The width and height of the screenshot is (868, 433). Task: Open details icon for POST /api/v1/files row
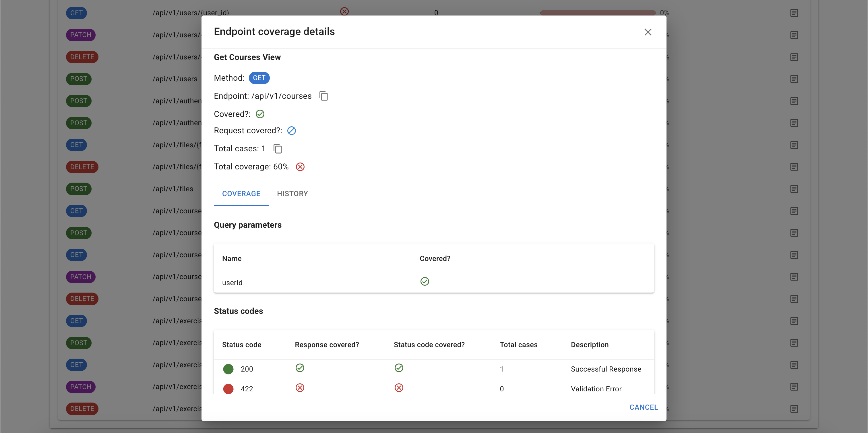click(794, 189)
